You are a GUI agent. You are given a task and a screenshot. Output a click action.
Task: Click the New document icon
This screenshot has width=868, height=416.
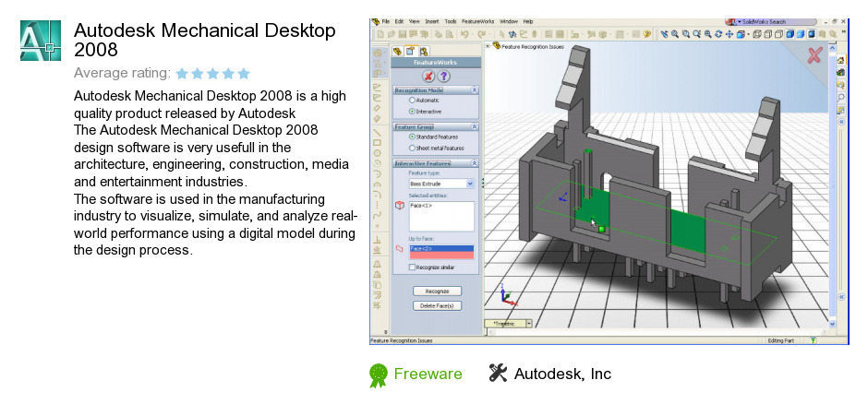coord(380,34)
